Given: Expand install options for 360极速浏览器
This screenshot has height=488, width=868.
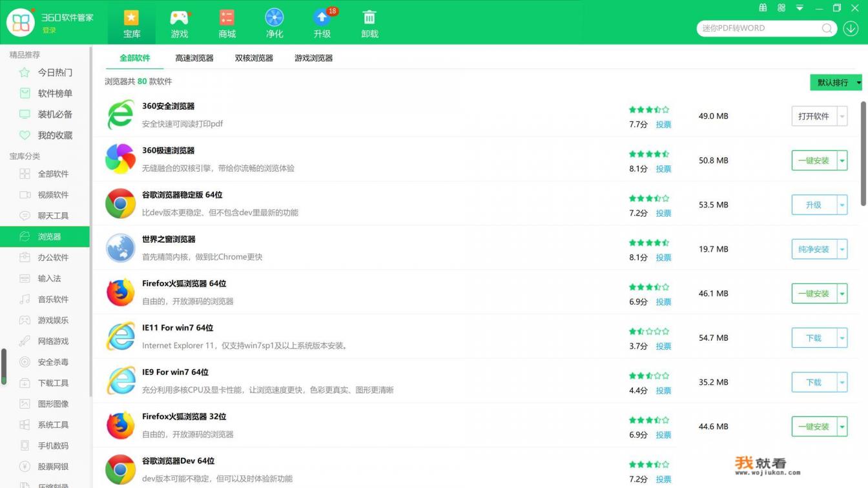Looking at the screenshot, I should (x=842, y=160).
